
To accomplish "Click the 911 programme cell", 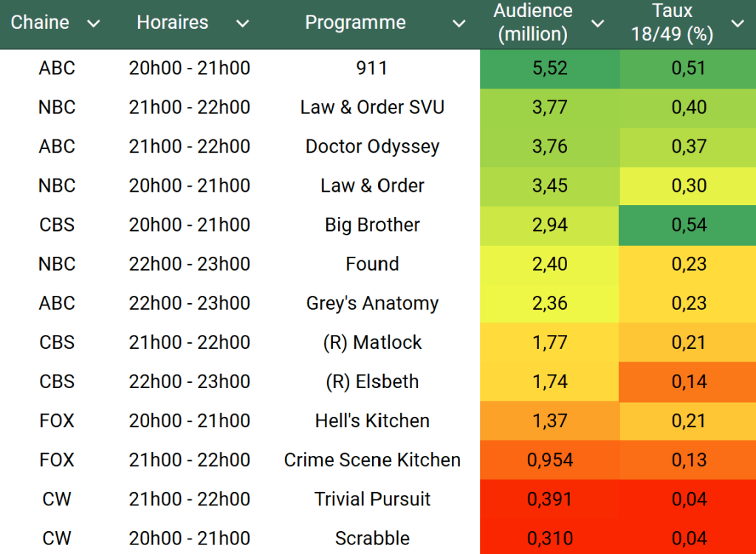I will tap(371, 68).
